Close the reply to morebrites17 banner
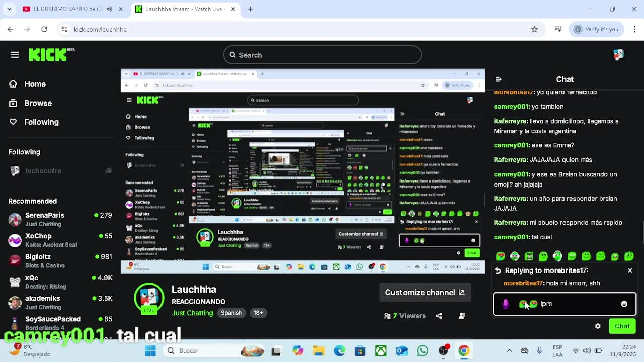The width and height of the screenshot is (644, 362). [630, 270]
